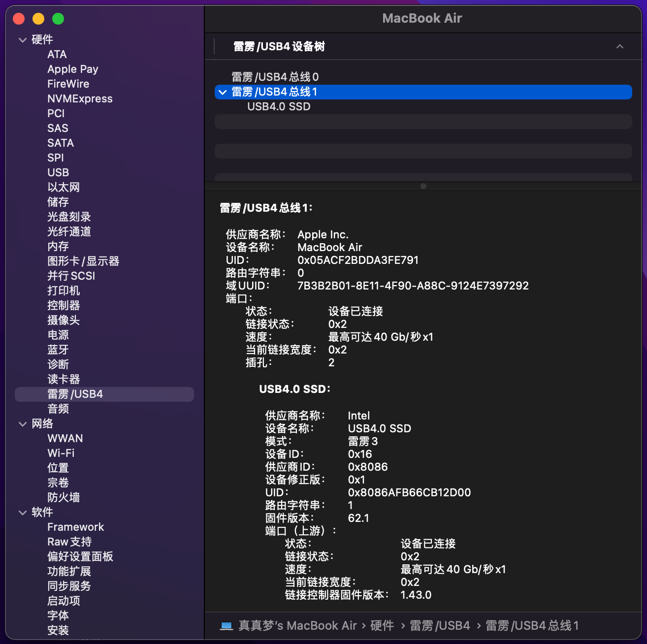Open 蓝牙 in the sidebar
Image resolution: width=647 pixels, height=644 pixels.
point(58,350)
